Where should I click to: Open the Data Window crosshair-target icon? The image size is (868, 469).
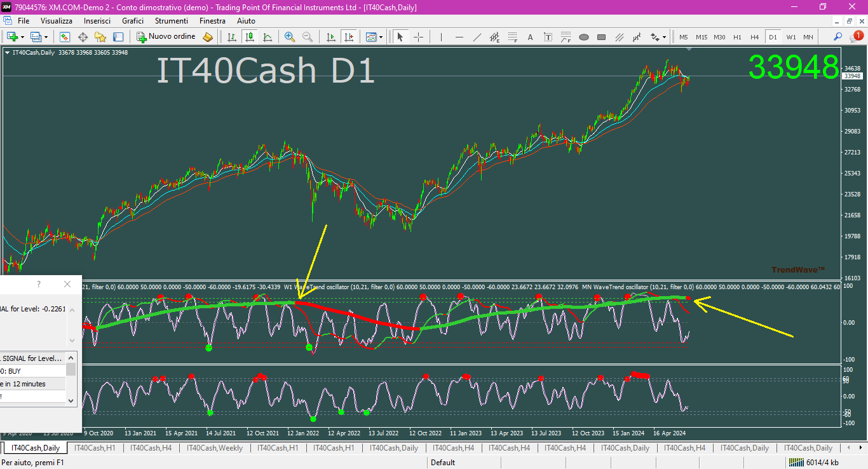(x=83, y=37)
